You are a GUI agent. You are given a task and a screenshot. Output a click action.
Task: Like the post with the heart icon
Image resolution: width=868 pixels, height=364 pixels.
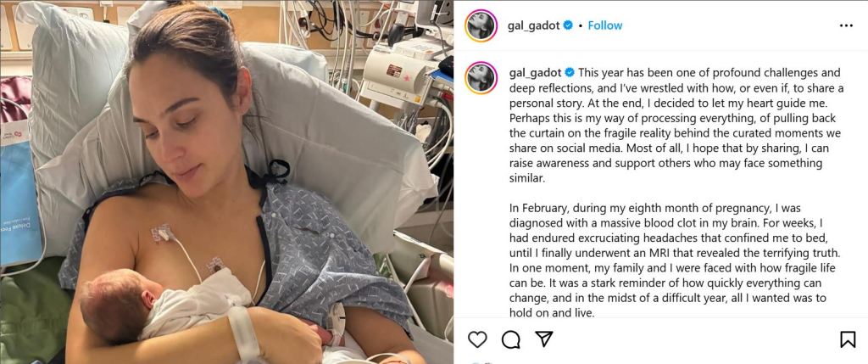477,339
